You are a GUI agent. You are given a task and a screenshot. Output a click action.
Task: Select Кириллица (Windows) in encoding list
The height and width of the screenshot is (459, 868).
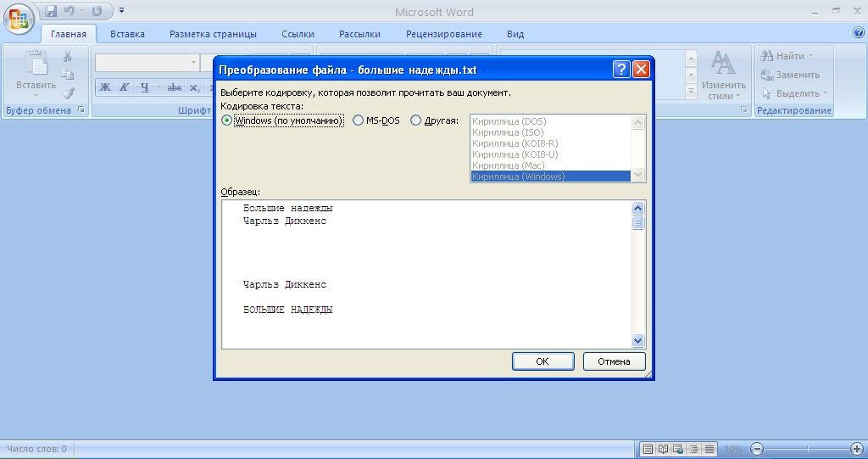550,176
